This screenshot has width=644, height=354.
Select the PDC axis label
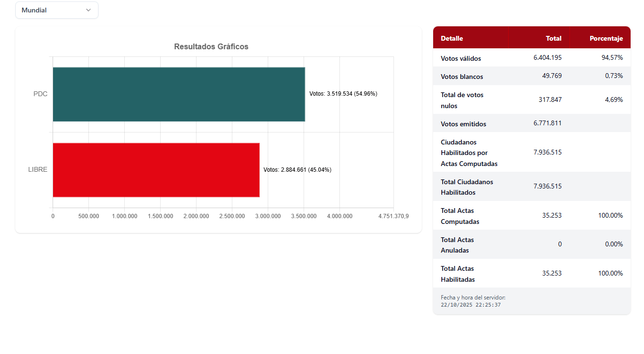click(40, 94)
